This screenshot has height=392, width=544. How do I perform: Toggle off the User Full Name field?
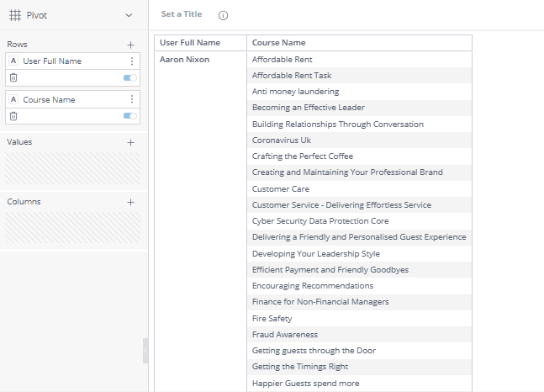pos(129,77)
